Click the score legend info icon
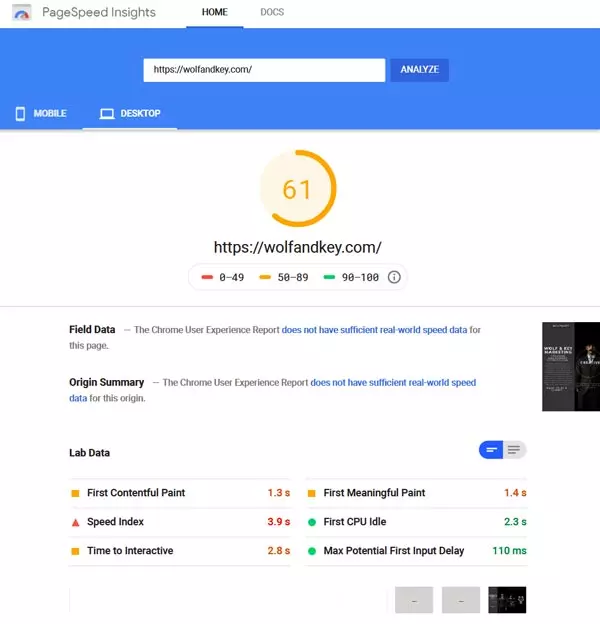600x624 pixels. click(394, 277)
